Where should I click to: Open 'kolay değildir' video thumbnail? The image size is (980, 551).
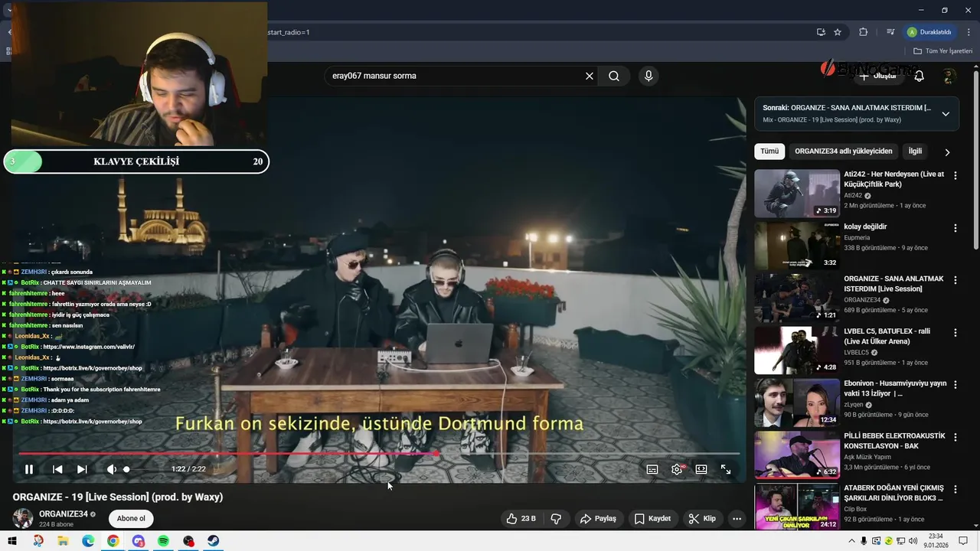797,246
